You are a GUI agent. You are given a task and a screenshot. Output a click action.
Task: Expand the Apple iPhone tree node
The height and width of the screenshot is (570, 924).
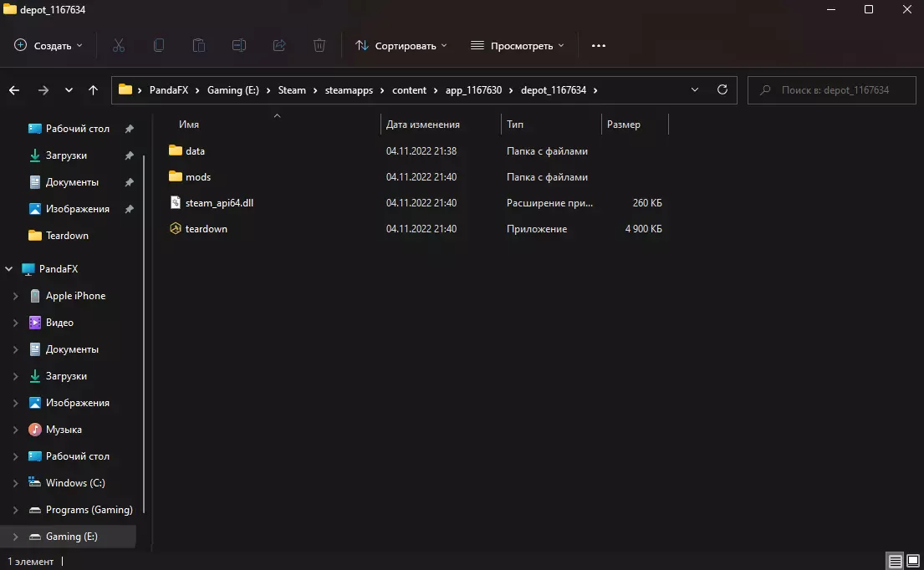tap(15, 296)
